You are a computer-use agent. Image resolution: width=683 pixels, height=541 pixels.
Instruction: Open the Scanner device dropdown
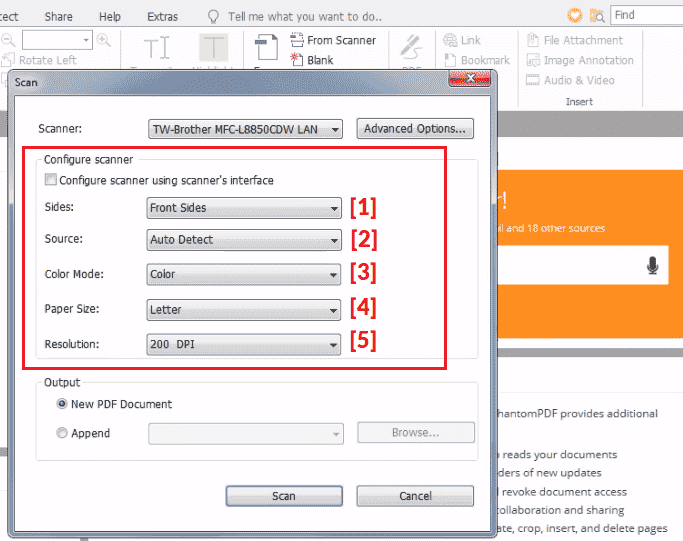click(245, 129)
